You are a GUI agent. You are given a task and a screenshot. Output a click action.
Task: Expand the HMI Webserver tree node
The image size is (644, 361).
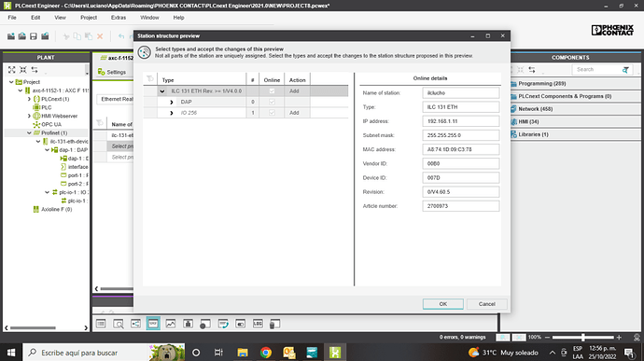[x=29, y=116]
